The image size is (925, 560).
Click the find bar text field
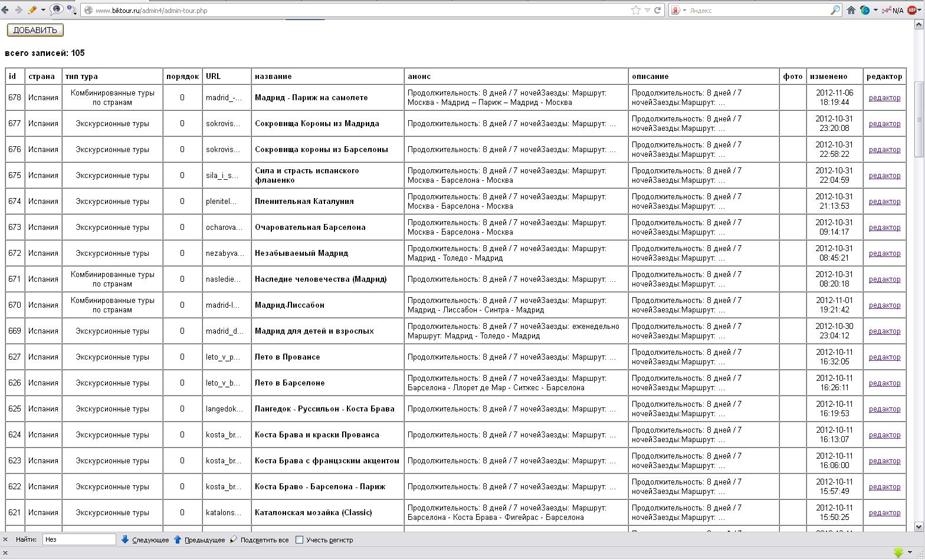(79, 539)
